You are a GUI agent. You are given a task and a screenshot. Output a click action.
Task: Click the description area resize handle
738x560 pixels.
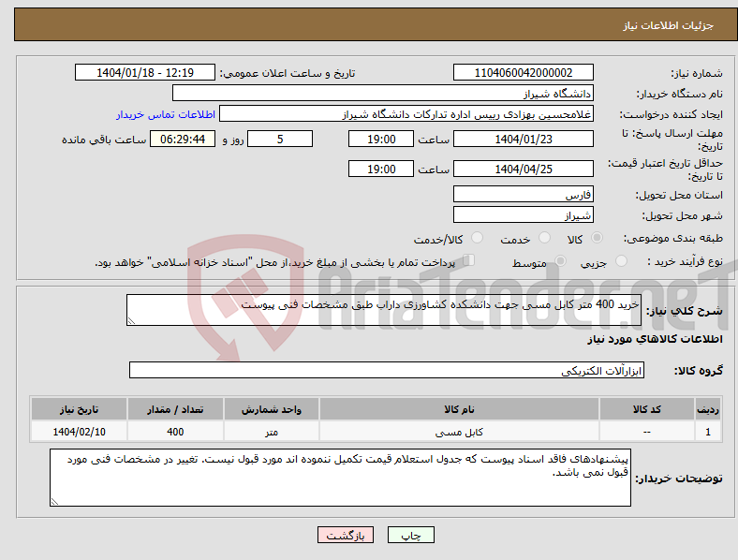coord(131,321)
